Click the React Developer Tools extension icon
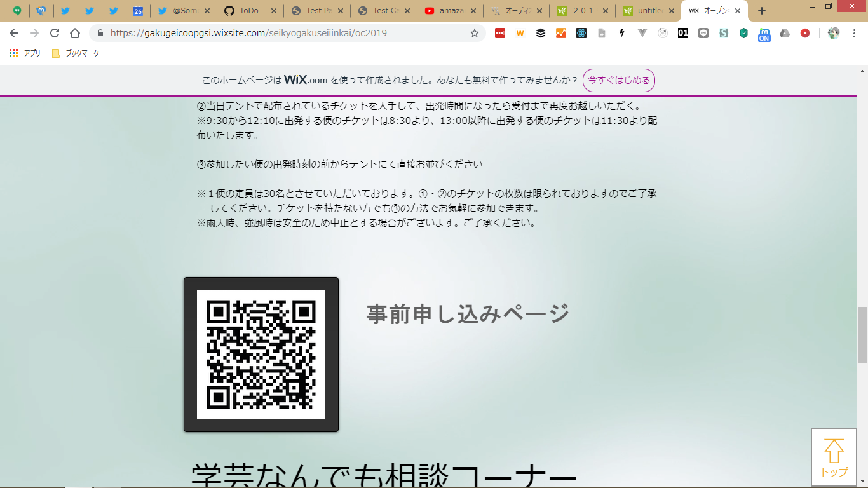The width and height of the screenshot is (868, 488). pyautogui.click(x=581, y=34)
